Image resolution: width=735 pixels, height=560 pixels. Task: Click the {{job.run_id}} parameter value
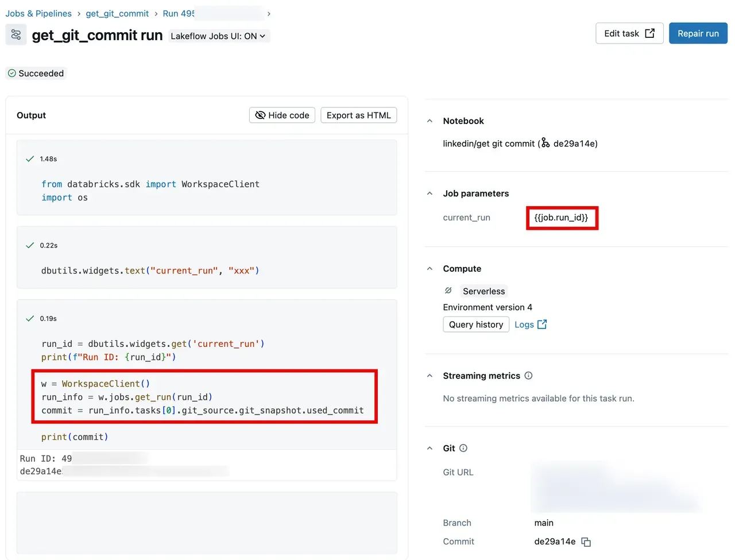coord(562,218)
